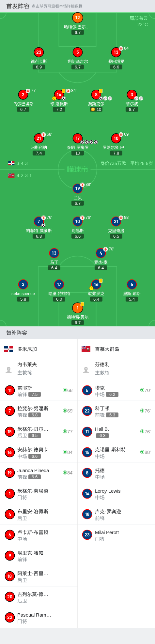The image size is (155, 644).
Task: Tap 科丁顿 number 22 substitute icon
Action: tap(87, 411)
